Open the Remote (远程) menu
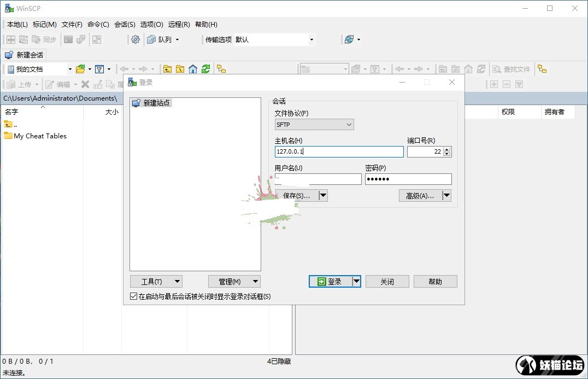 tap(179, 25)
